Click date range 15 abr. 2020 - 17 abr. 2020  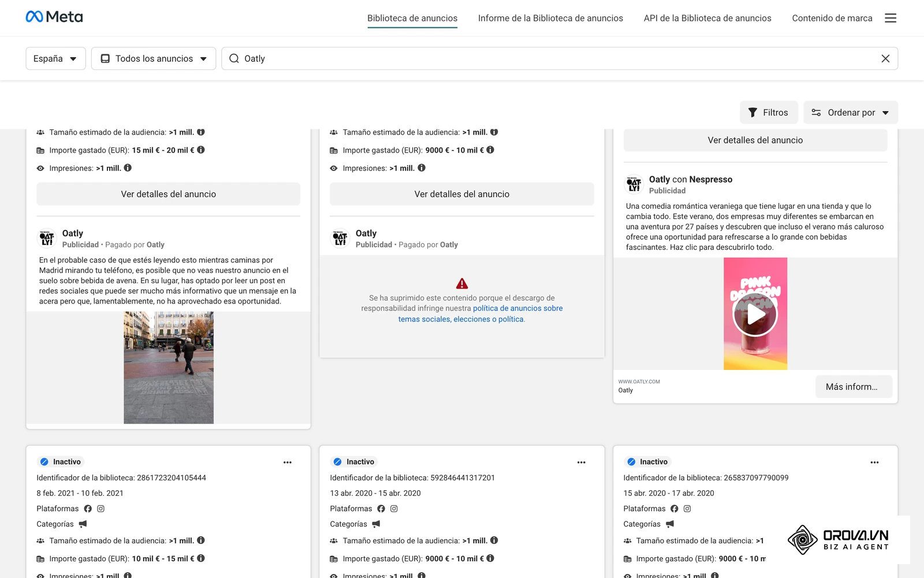[x=669, y=493]
